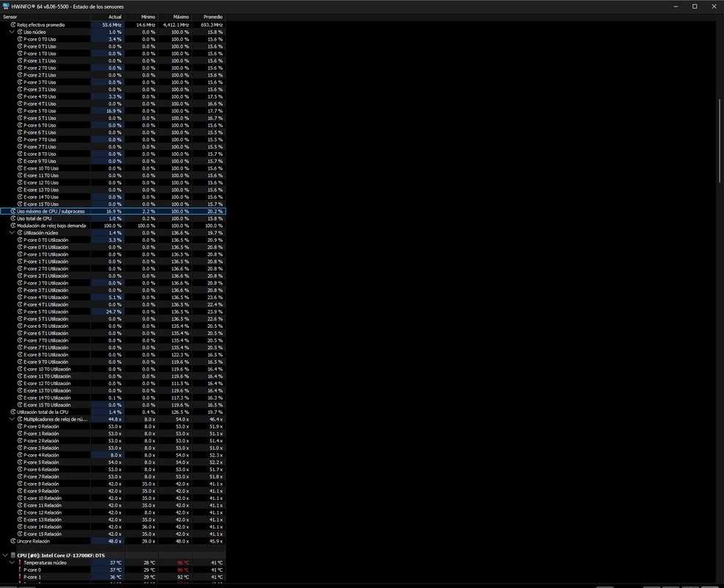Select the E-core 13 T0 Utilización row
This screenshot has height=588, width=724.
(x=112, y=391)
